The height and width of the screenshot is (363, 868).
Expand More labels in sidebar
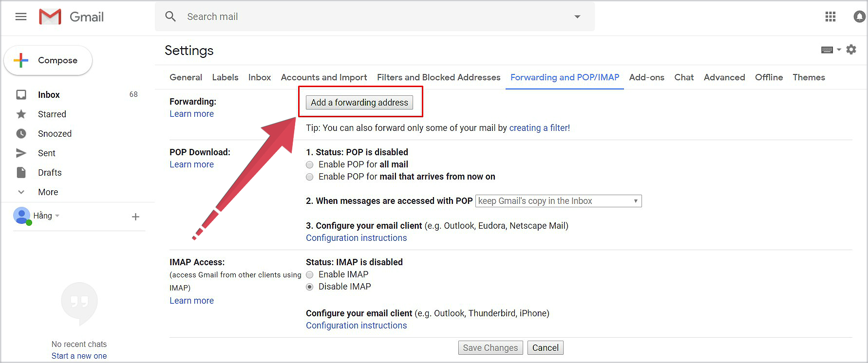coord(48,192)
